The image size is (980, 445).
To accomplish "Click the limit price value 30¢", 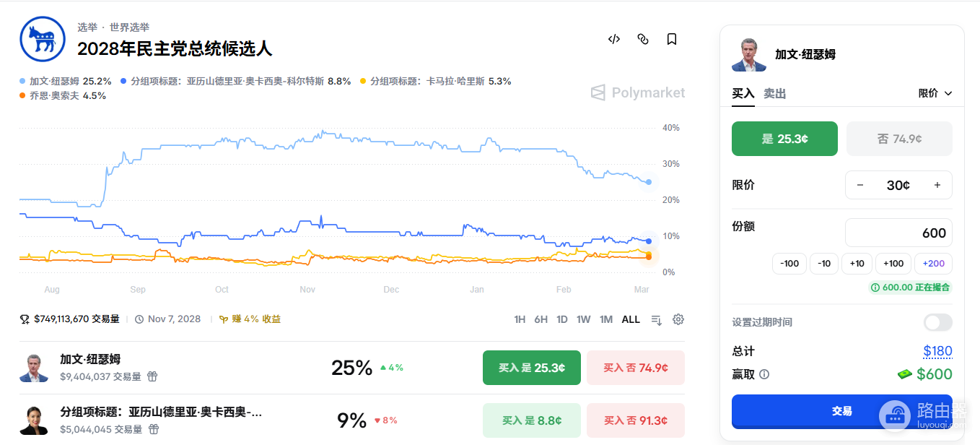I will (898, 185).
